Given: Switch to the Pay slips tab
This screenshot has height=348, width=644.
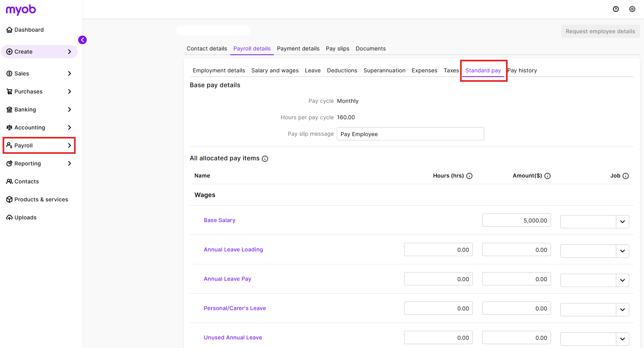Looking at the screenshot, I should point(338,48).
